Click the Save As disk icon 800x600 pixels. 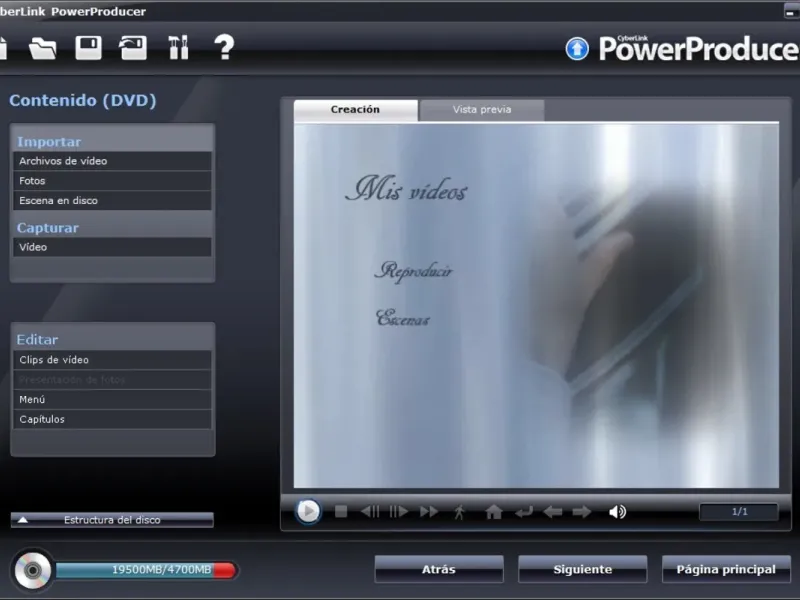click(133, 48)
